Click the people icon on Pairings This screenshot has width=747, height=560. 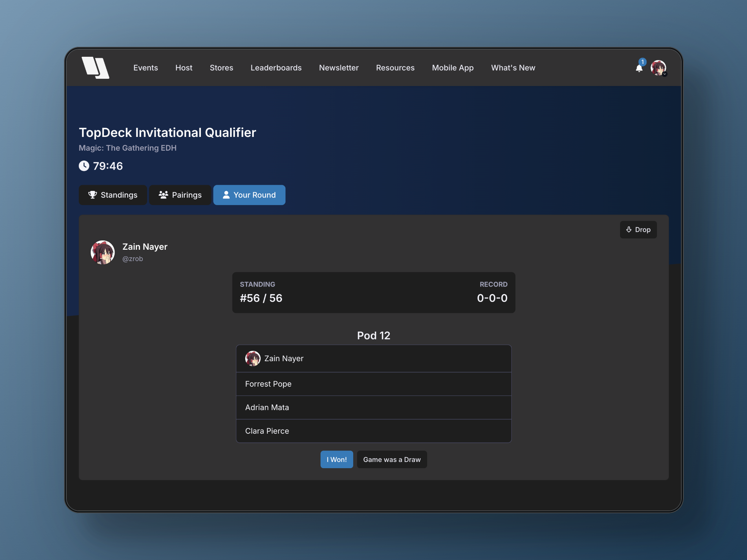pyautogui.click(x=163, y=195)
